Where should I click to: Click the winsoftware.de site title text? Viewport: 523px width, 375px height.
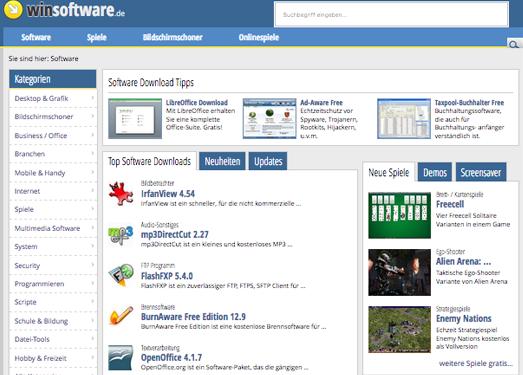point(76,10)
